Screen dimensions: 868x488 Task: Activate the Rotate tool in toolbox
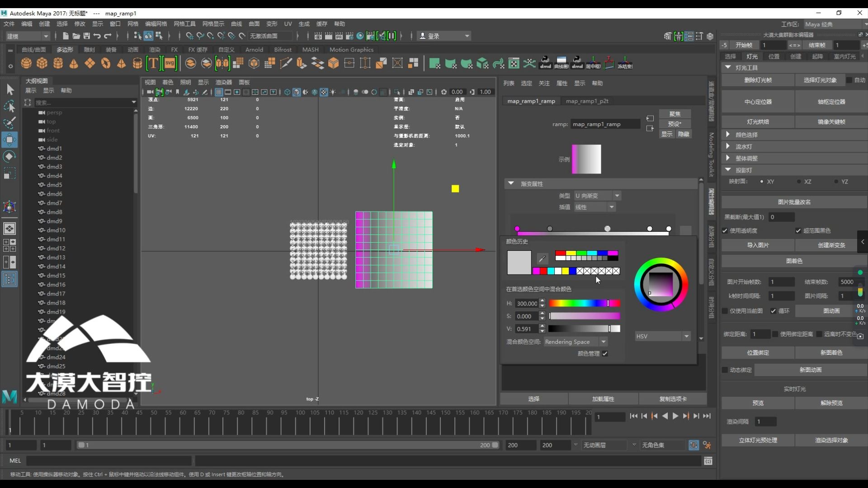point(9,156)
